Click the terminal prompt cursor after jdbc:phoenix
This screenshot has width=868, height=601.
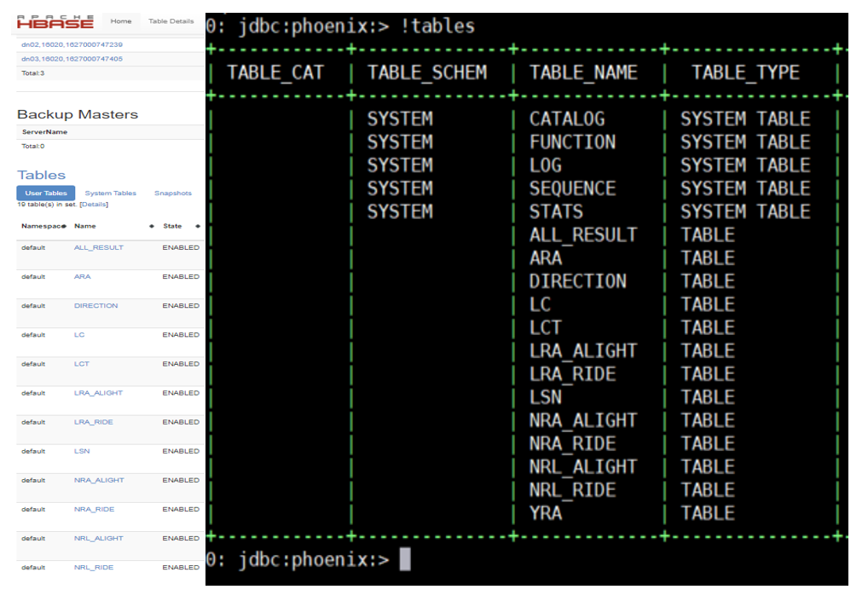(401, 562)
